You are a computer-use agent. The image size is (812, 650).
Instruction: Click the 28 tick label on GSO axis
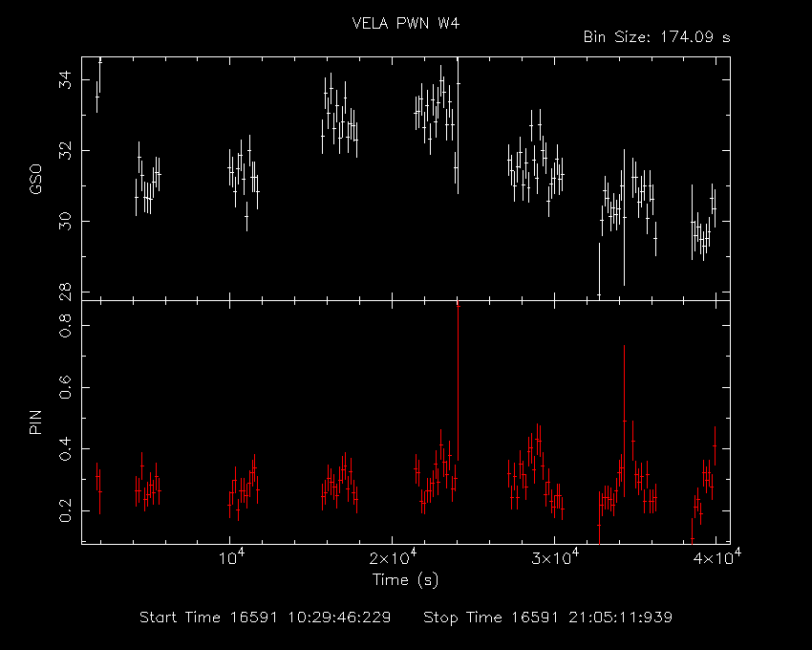(65, 292)
